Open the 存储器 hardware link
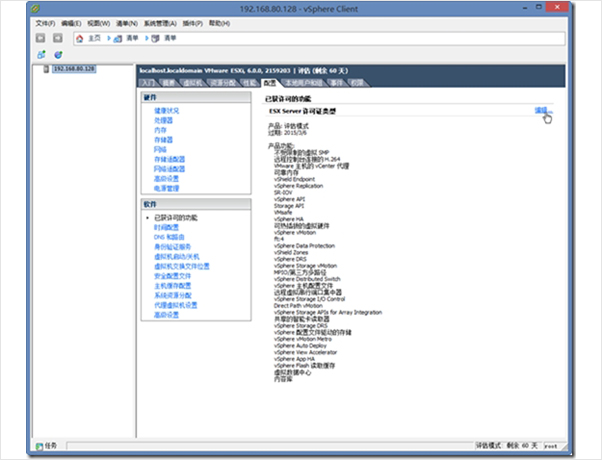The image size is (602, 460). coord(164,140)
